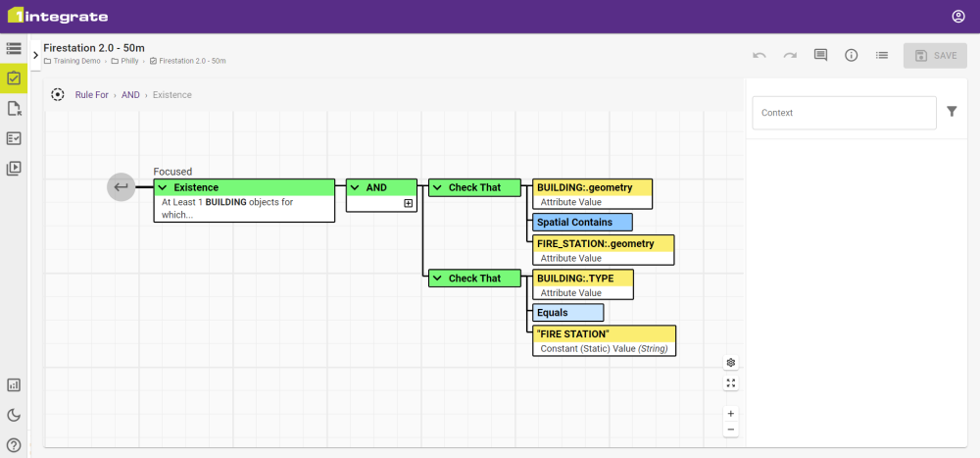Open the comments speech bubble icon
This screenshot has height=458, width=980.
821,56
